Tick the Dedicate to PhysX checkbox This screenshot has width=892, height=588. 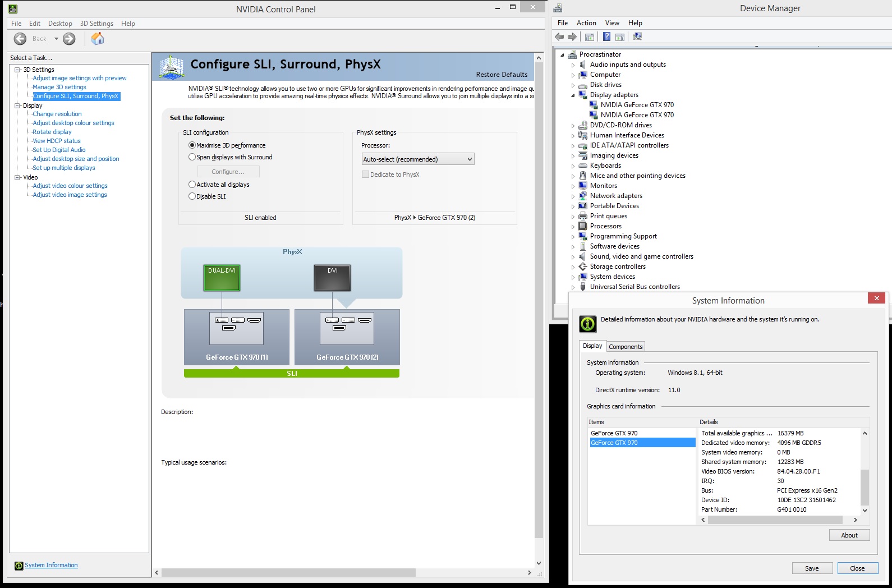[x=365, y=174]
